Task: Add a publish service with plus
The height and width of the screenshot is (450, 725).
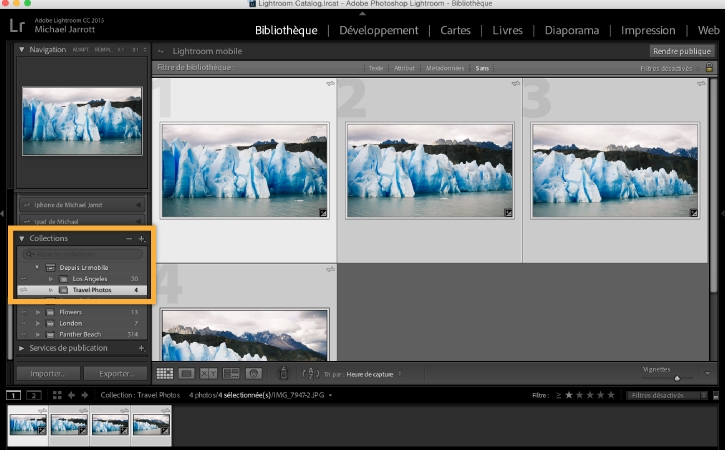Action: click(x=141, y=348)
